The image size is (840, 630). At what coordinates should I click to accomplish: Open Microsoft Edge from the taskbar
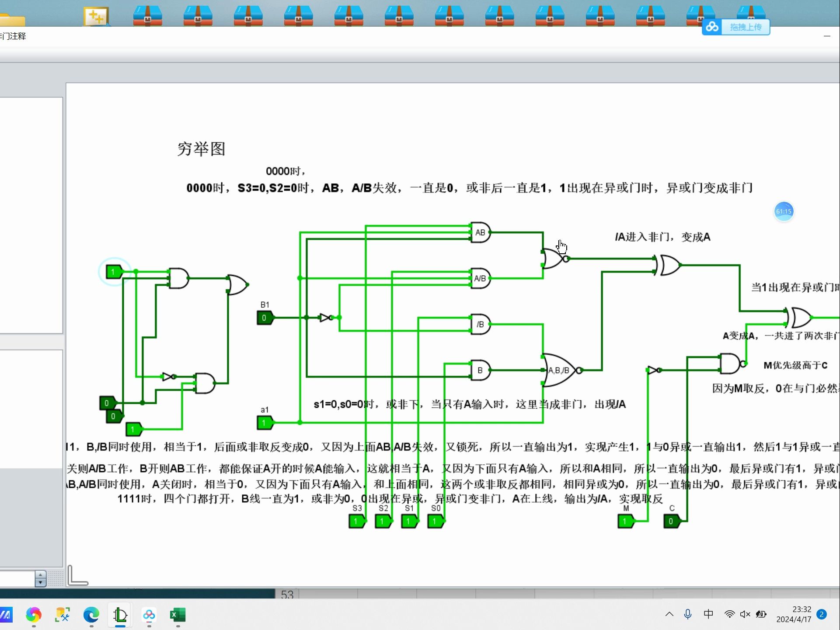pyautogui.click(x=91, y=615)
